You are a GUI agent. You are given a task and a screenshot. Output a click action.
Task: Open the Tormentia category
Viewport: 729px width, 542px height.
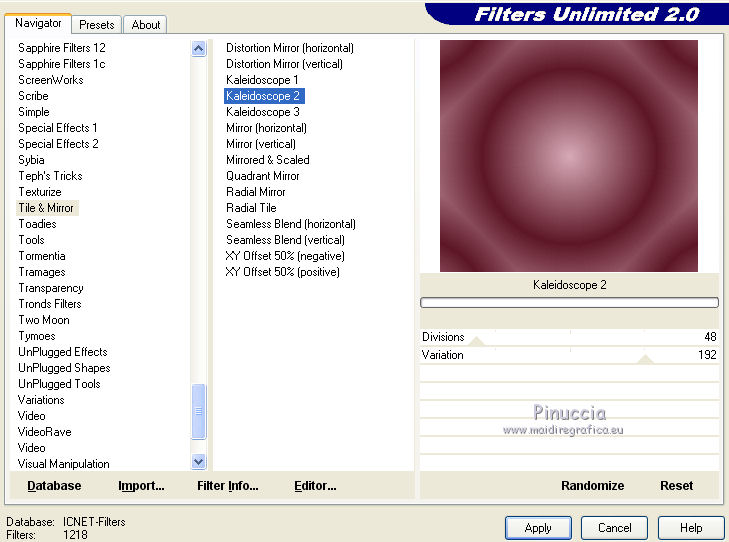pos(42,256)
